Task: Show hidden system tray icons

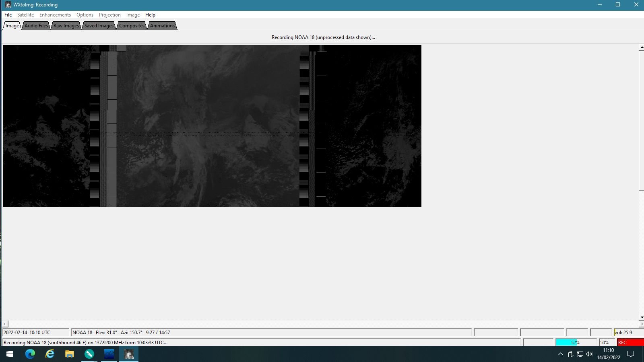Action: click(x=561, y=354)
